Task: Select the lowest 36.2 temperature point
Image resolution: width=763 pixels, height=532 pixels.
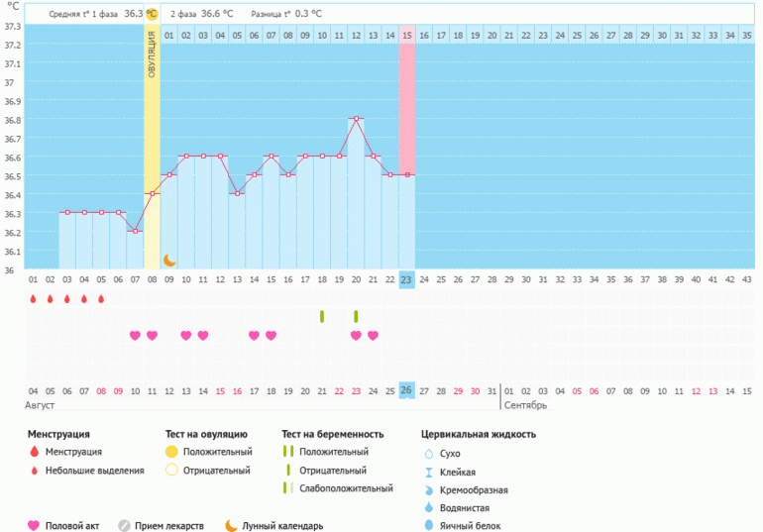Action: 136,231
